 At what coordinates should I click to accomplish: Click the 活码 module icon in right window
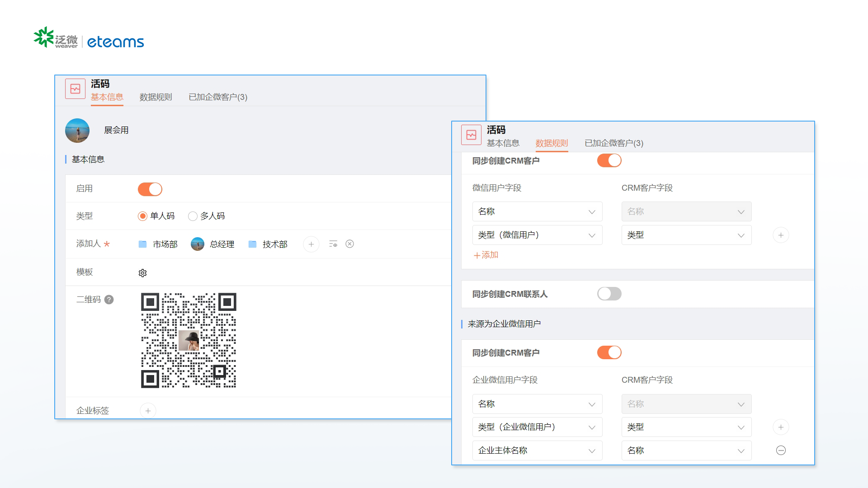[x=471, y=135]
